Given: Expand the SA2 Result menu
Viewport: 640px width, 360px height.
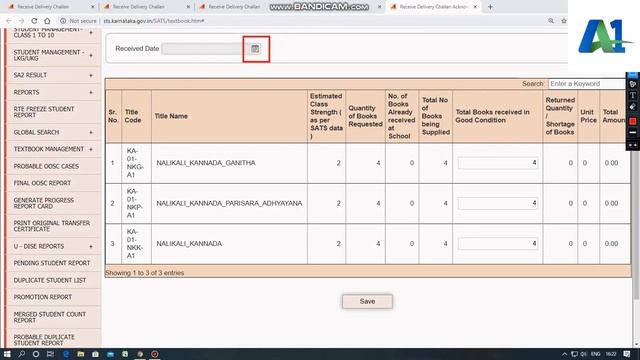Looking at the screenshot, I should point(91,76).
